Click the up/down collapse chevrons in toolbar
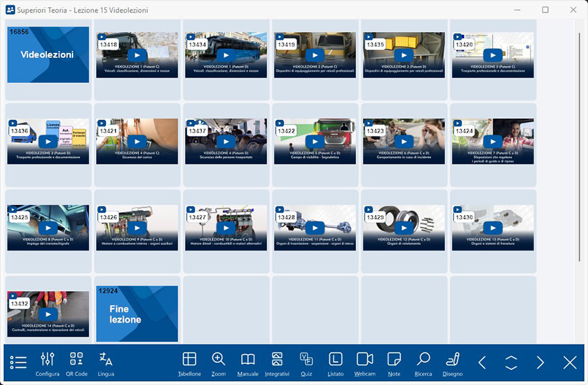Image resolution: width=588 pixels, height=385 pixels. point(511,363)
